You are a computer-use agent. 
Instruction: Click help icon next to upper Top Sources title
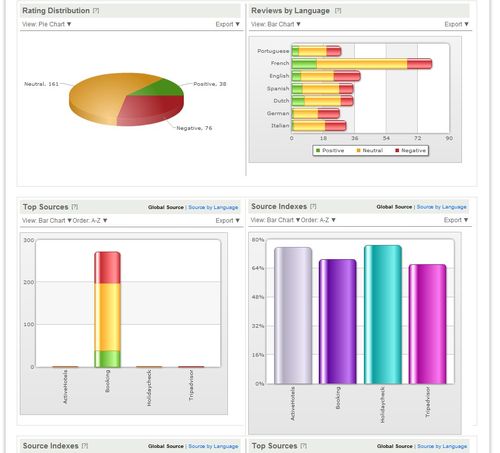[75, 207]
